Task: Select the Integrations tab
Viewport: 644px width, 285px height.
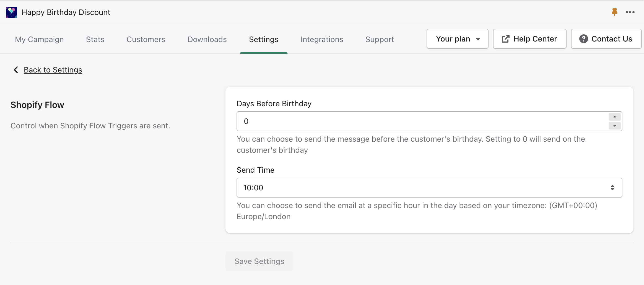Action: (322, 39)
